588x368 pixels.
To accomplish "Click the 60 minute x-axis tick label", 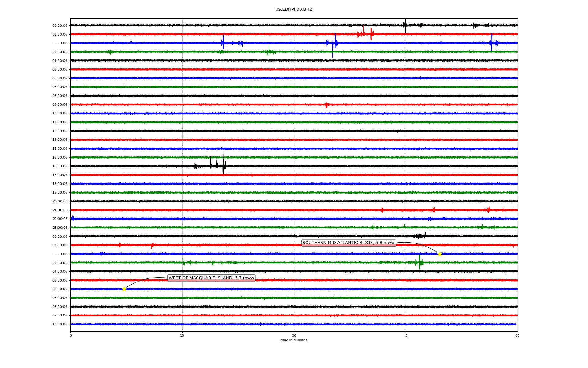I will [x=517, y=335].
